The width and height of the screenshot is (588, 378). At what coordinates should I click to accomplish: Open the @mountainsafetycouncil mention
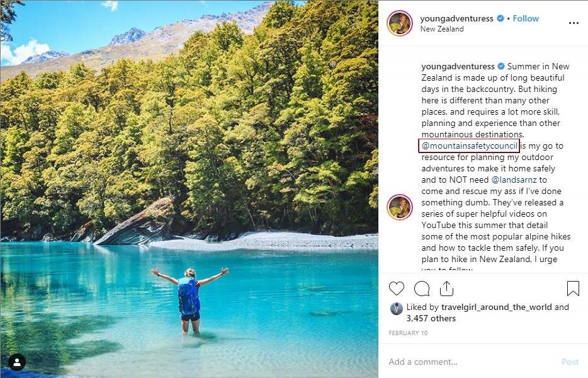(x=470, y=146)
